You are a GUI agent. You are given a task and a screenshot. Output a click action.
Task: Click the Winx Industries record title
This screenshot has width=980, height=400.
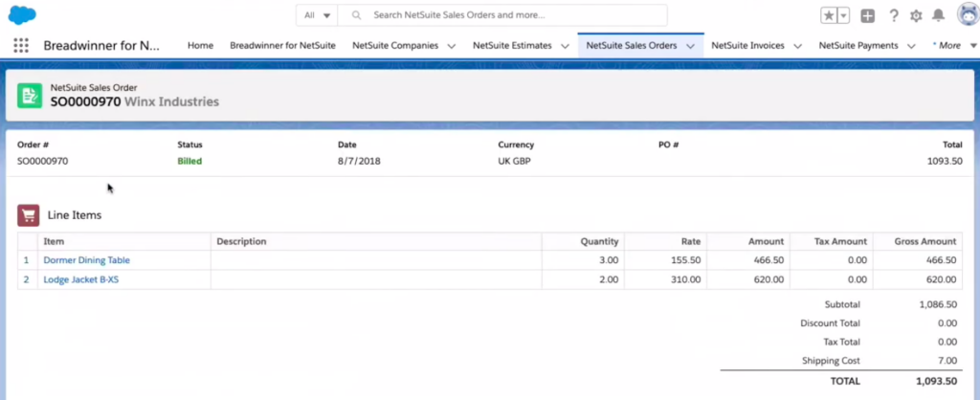point(172,101)
